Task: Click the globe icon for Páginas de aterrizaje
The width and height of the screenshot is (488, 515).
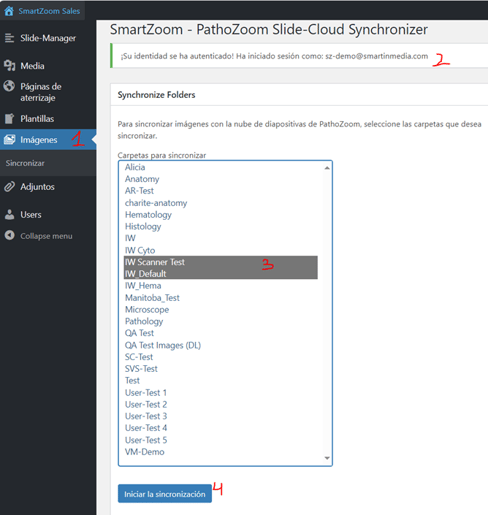Action: 9,86
